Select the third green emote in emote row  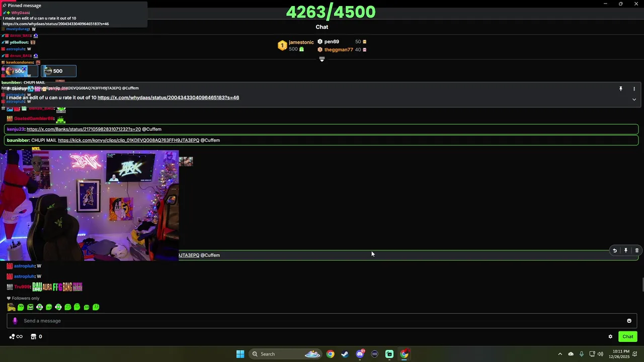pos(30,307)
